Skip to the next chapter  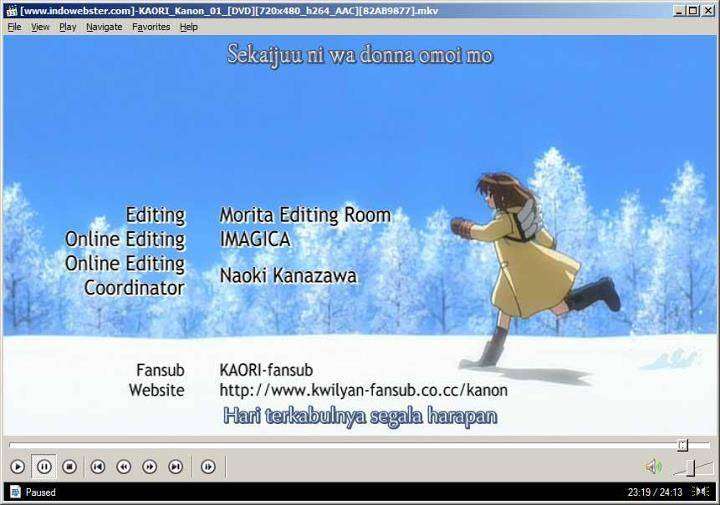tap(176, 466)
